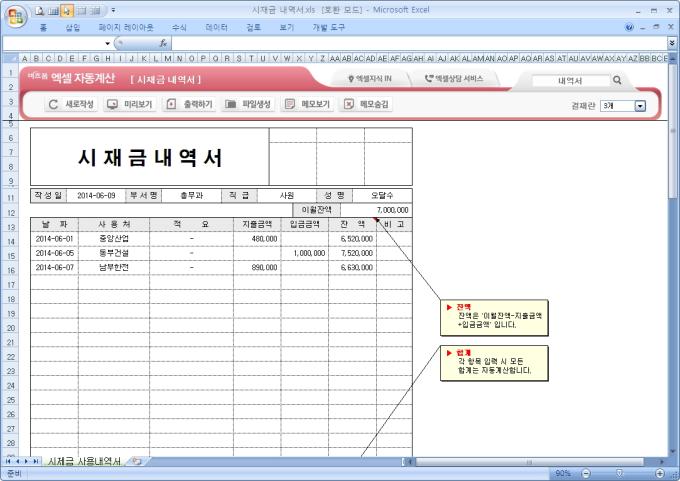Screen dimensions: 680x481
Task: Click the 메모보기 button label
Action: click(x=315, y=104)
